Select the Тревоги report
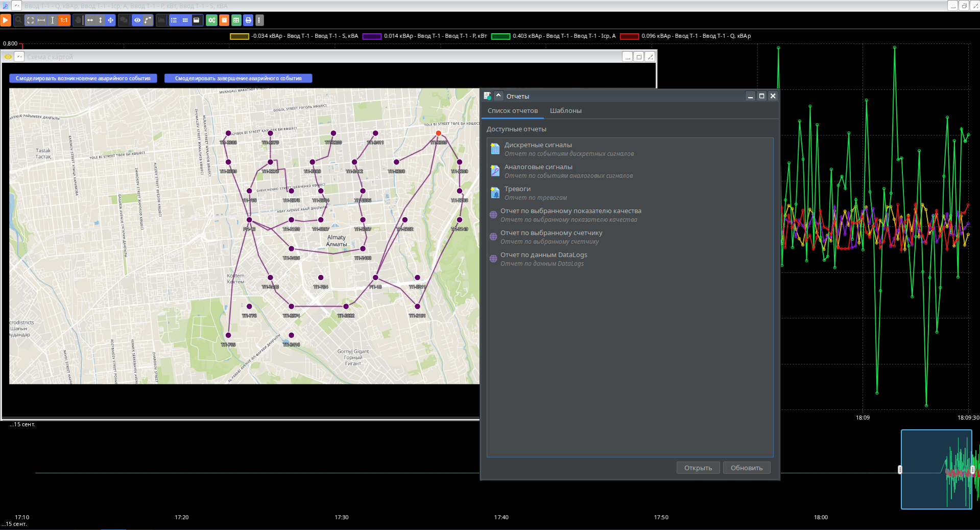Viewport: 980px width, 530px height. 630,193
